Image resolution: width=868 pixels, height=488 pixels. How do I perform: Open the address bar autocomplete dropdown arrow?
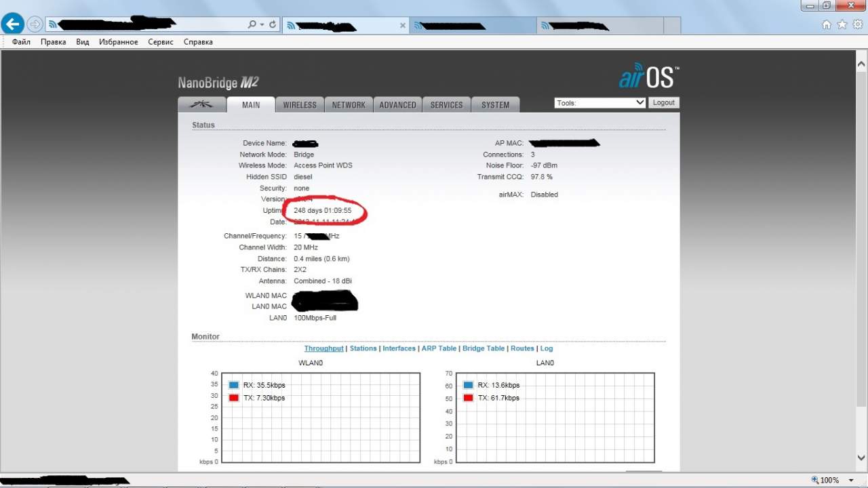tap(262, 24)
